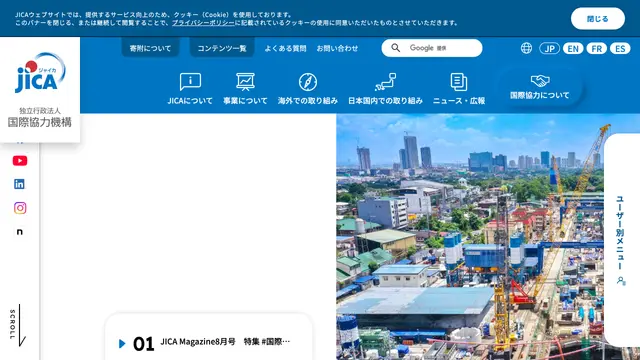Image resolution: width=640 pixels, height=360 pixels.
Task: Switch language to FR
Action: pyautogui.click(x=596, y=49)
